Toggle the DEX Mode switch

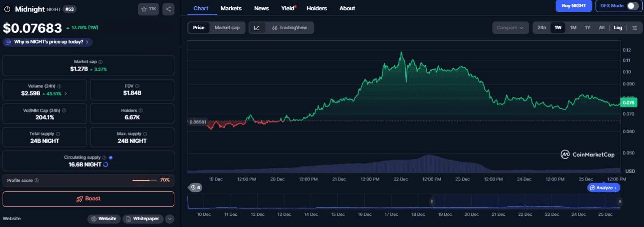click(632, 6)
